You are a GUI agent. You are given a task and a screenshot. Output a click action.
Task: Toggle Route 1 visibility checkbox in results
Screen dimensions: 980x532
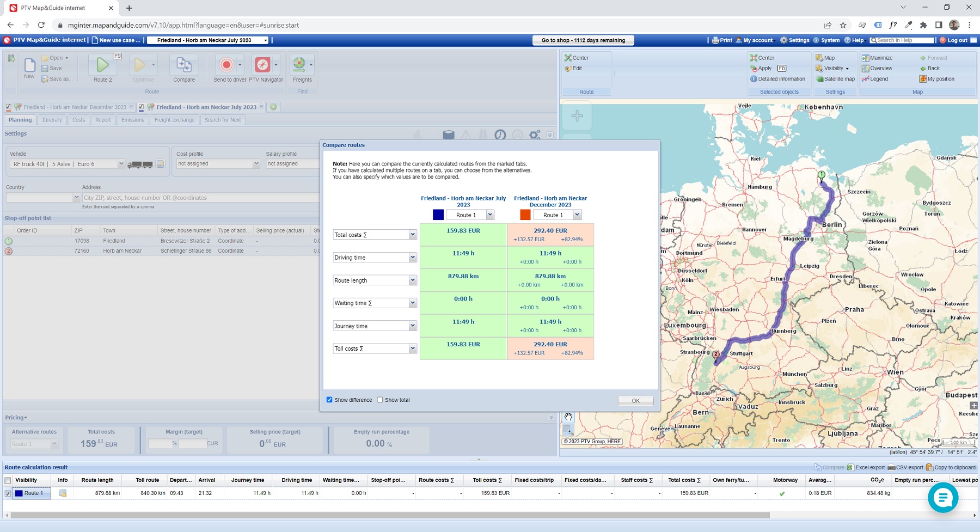point(8,493)
